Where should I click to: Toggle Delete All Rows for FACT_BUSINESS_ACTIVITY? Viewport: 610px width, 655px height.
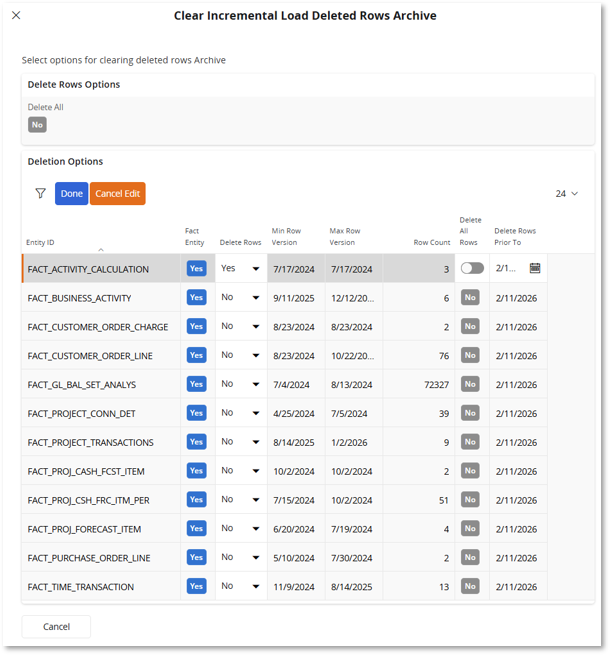point(470,297)
